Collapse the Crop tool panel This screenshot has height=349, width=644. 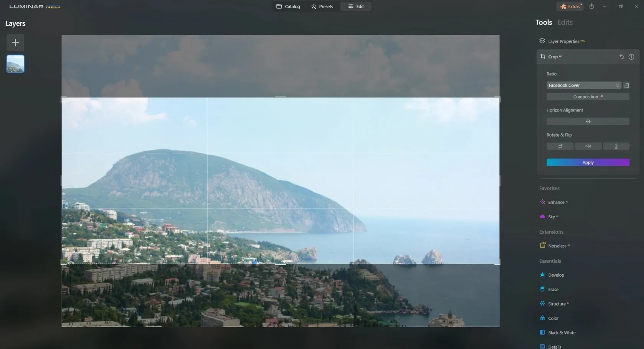tap(553, 57)
